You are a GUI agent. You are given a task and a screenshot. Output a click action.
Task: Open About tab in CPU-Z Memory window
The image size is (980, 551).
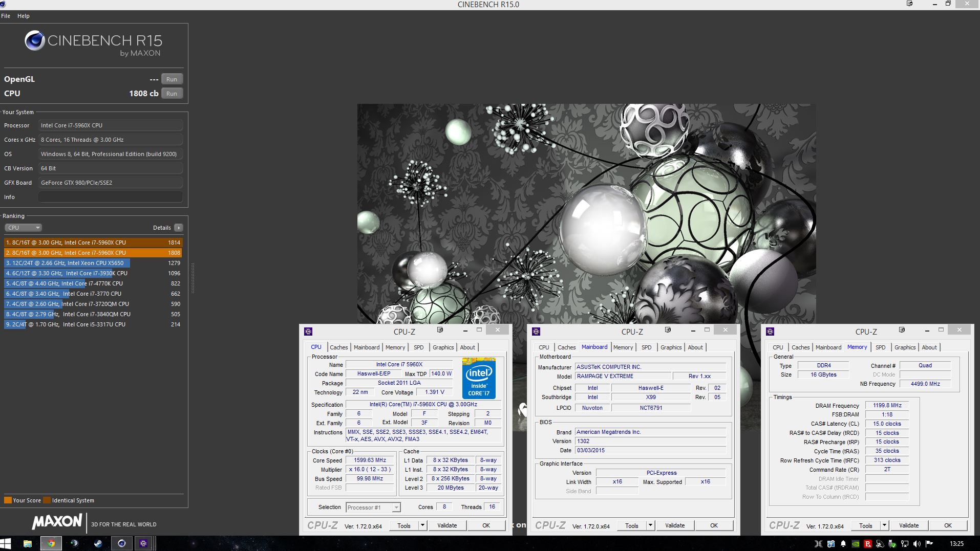(929, 347)
